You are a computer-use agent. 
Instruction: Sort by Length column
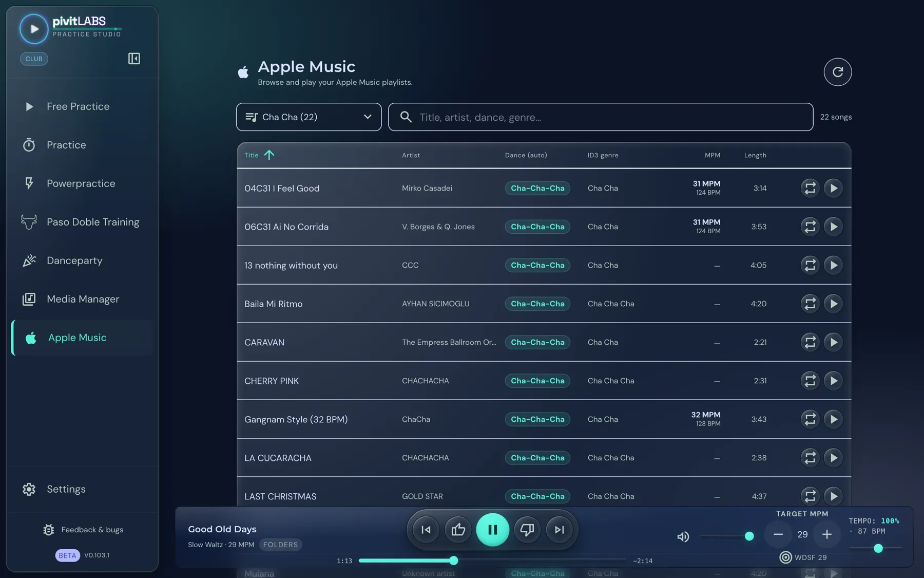pos(755,155)
